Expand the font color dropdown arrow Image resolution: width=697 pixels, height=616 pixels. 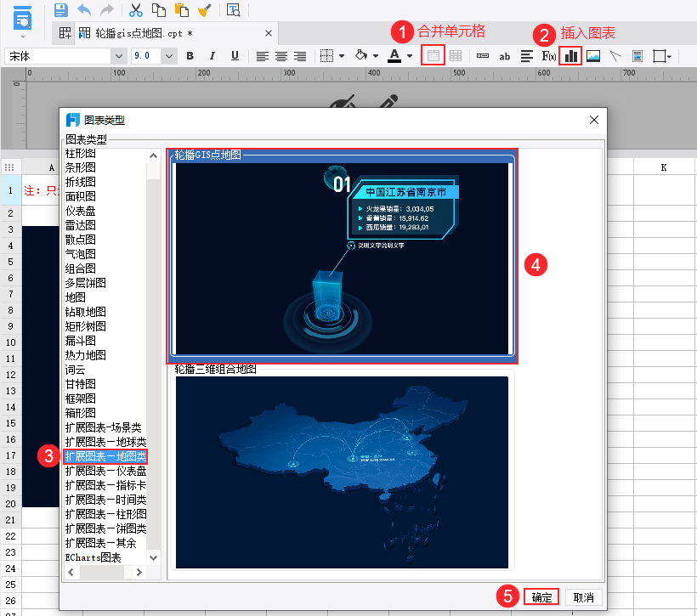(x=410, y=56)
